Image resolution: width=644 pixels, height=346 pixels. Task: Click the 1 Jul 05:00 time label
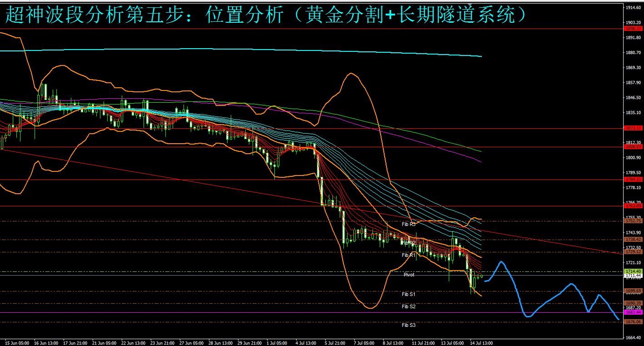point(276,342)
